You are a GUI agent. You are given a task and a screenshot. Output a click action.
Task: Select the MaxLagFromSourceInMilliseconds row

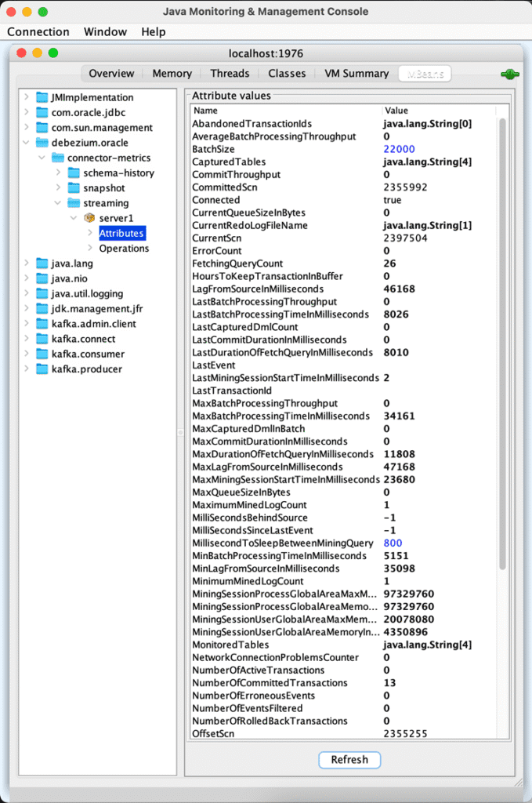[344, 467]
